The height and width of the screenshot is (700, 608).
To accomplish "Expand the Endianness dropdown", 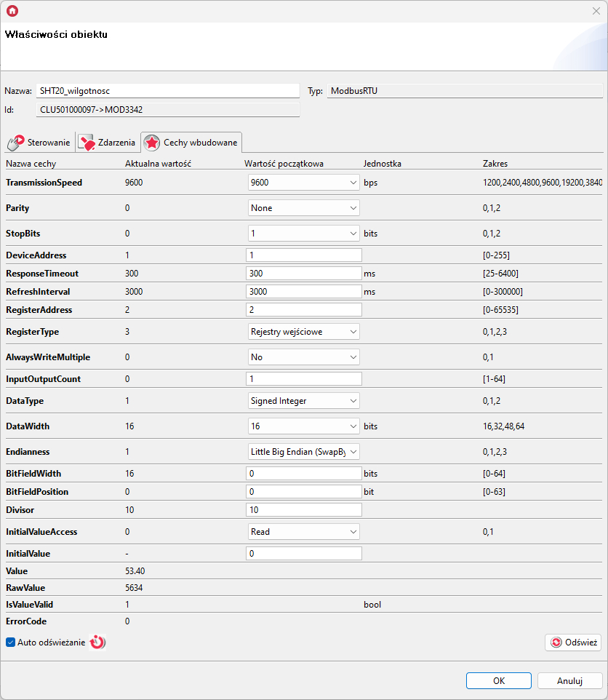I will [x=303, y=452].
